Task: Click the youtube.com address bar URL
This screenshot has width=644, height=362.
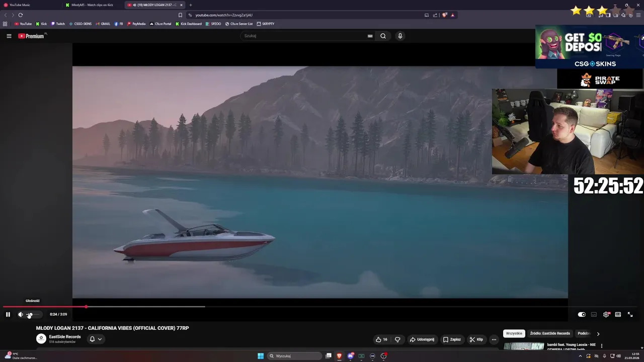Action: (x=224, y=15)
